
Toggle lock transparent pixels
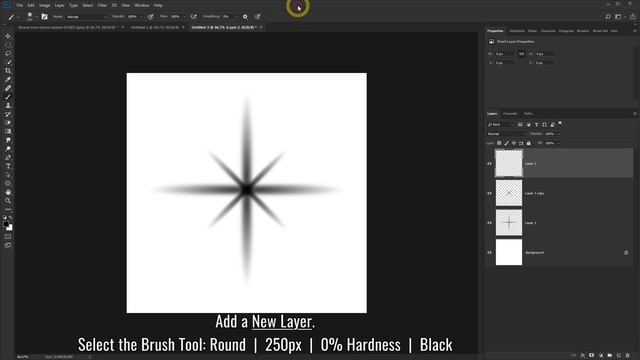[x=499, y=143]
